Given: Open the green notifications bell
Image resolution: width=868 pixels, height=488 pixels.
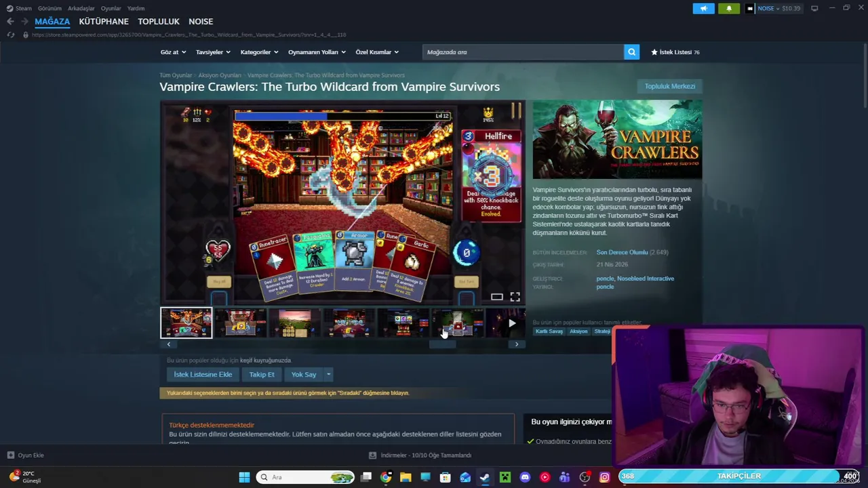Looking at the screenshot, I should coord(729,8).
